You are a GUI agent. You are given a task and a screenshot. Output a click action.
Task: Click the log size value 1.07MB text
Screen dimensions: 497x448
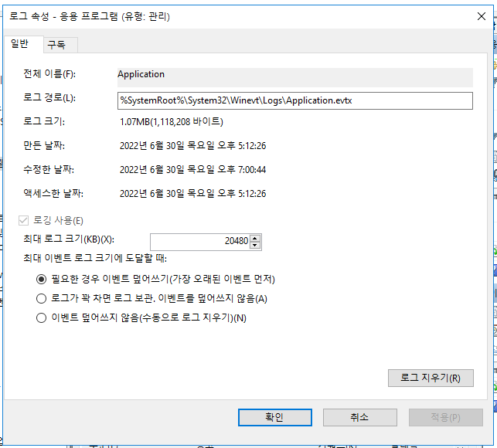tap(172, 122)
